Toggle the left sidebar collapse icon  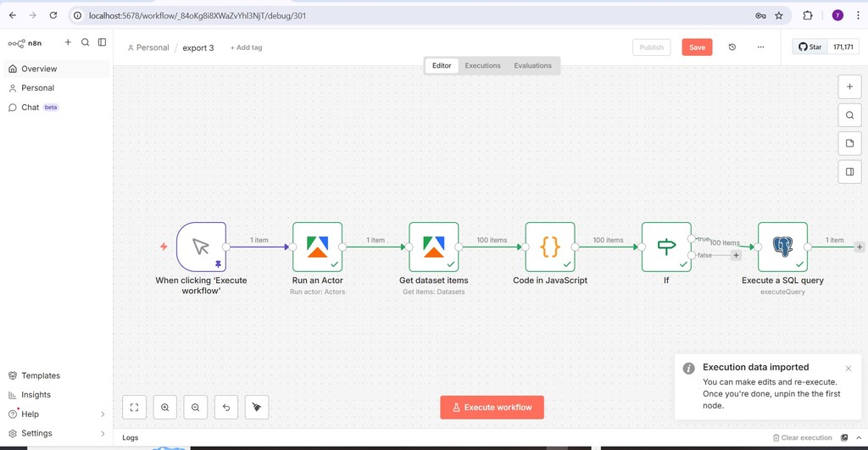102,42
